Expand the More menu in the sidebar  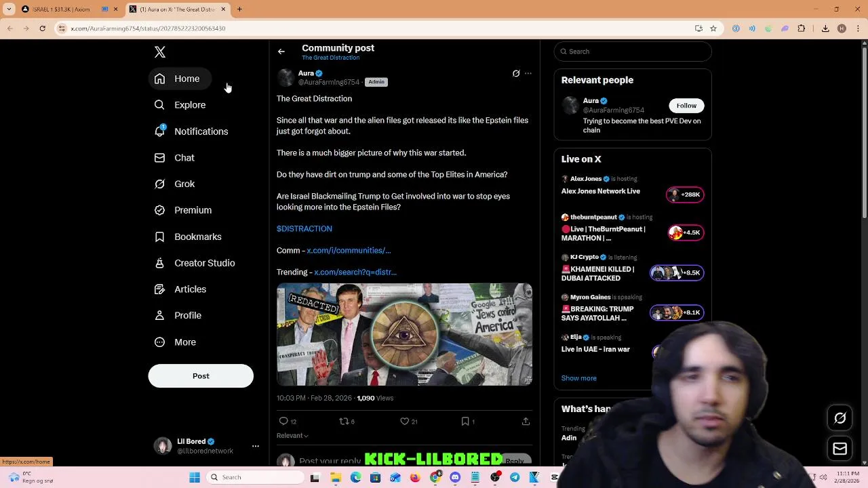pos(175,342)
